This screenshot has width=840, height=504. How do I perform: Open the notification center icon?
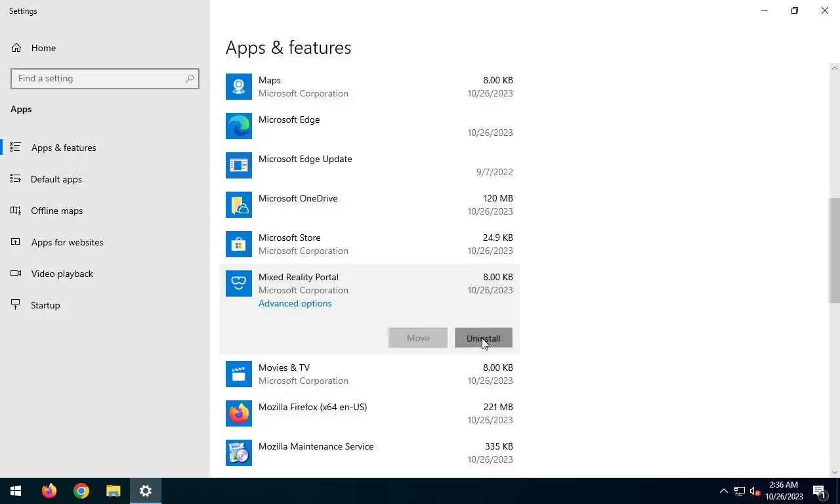coord(819,491)
